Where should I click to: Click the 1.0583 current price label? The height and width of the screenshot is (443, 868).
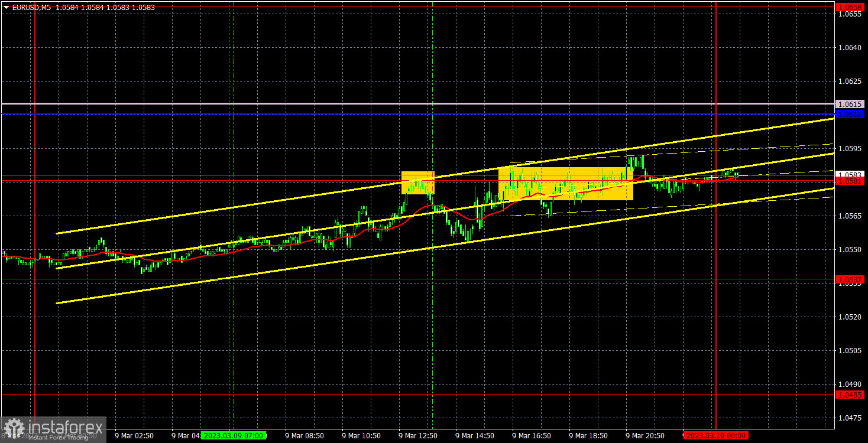851,175
